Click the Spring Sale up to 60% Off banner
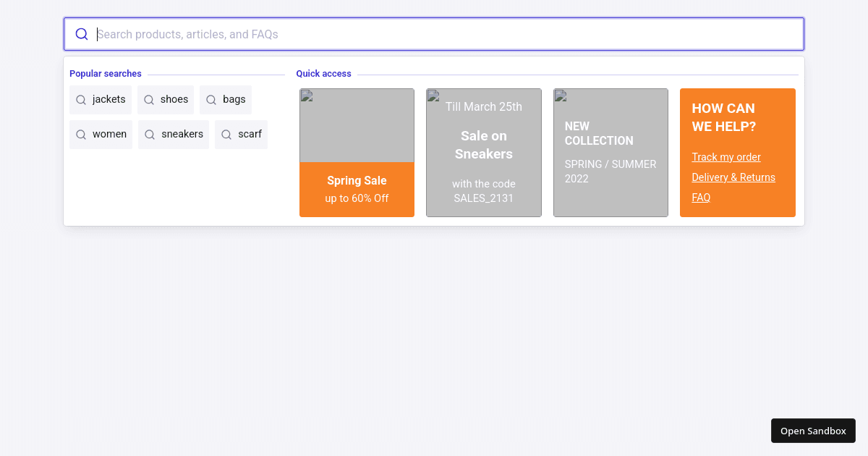 [357, 190]
